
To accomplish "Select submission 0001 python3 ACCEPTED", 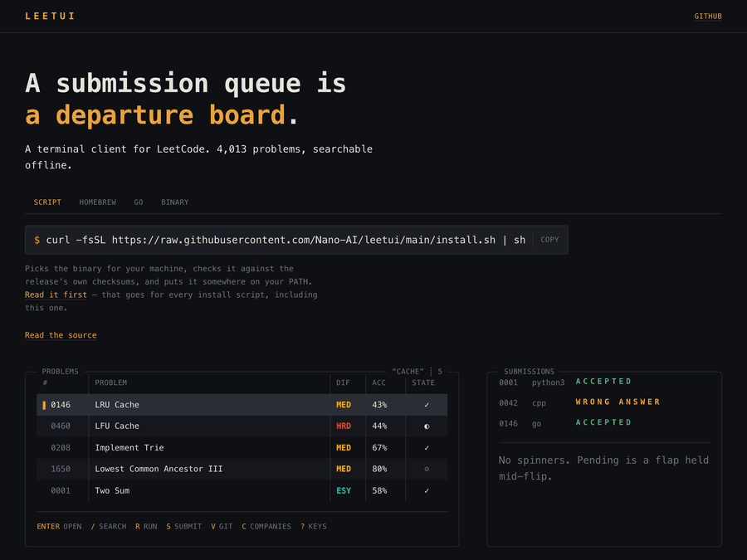I will click(x=565, y=382).
